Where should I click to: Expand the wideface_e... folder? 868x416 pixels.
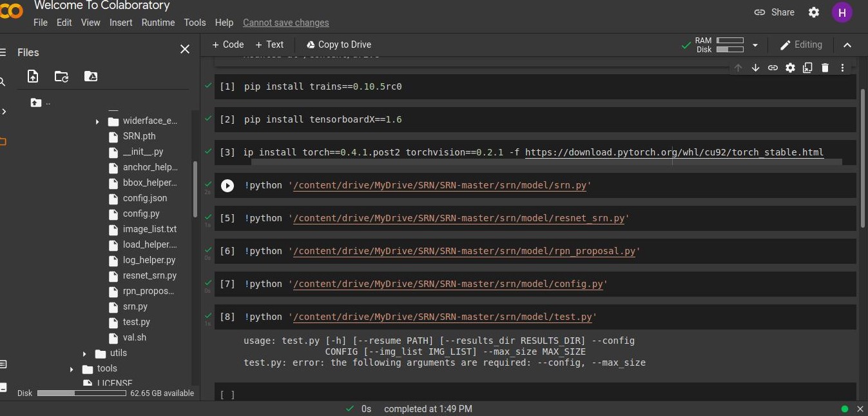(97, 121)
